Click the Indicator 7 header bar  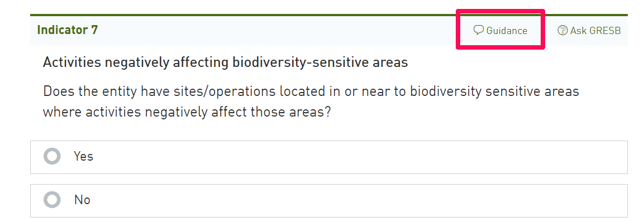click(x=328, y=30)
